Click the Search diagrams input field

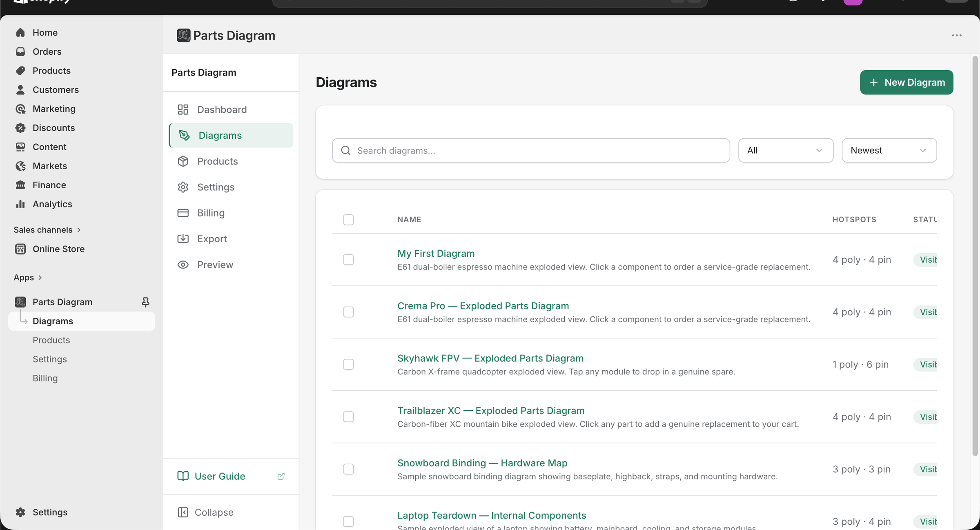(x=531, y=150)
